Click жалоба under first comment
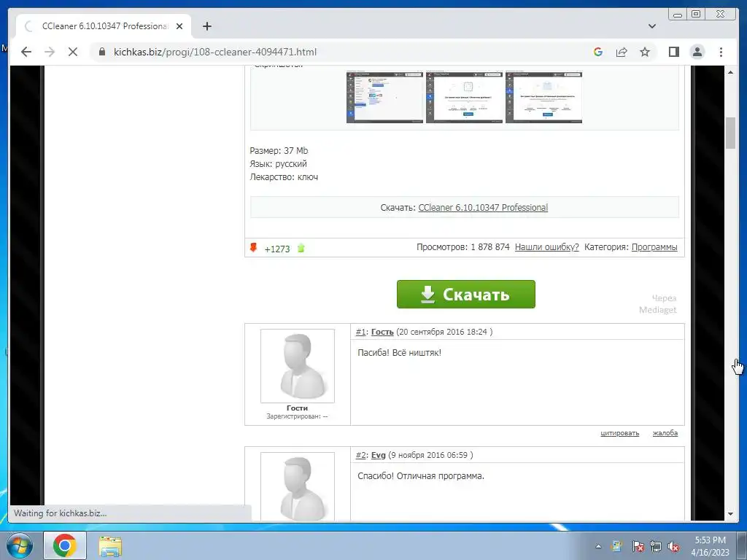The image size is (747, 560). pos(665,433)
